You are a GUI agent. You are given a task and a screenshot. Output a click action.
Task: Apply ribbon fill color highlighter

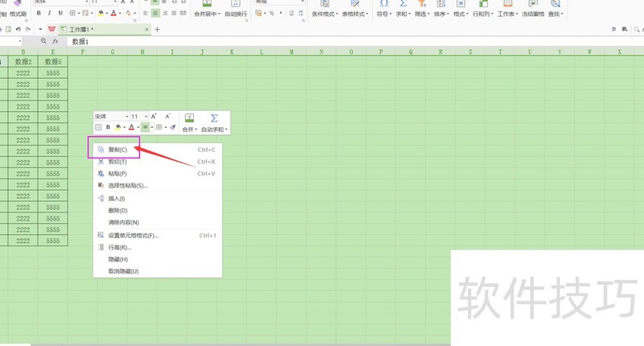pos(101,13)
